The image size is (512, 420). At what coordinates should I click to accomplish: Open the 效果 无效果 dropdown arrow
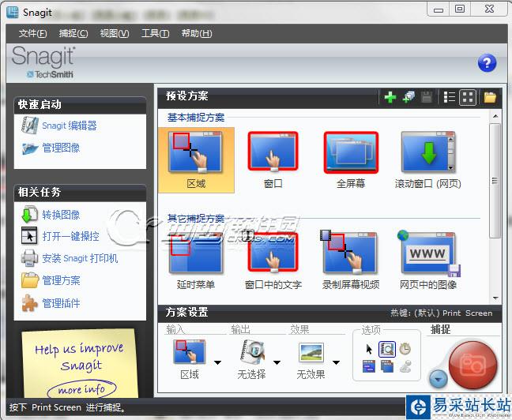pyautogui.click(x=337, y=362)
